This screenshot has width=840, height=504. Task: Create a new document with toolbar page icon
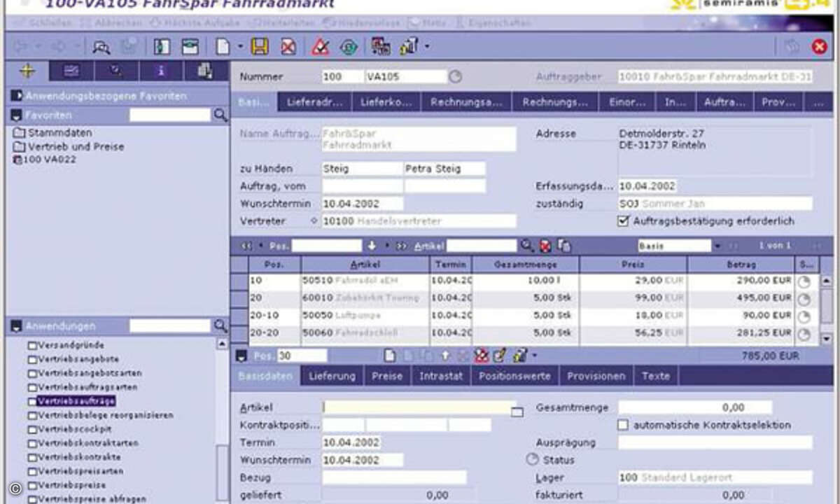pos(223,47)
